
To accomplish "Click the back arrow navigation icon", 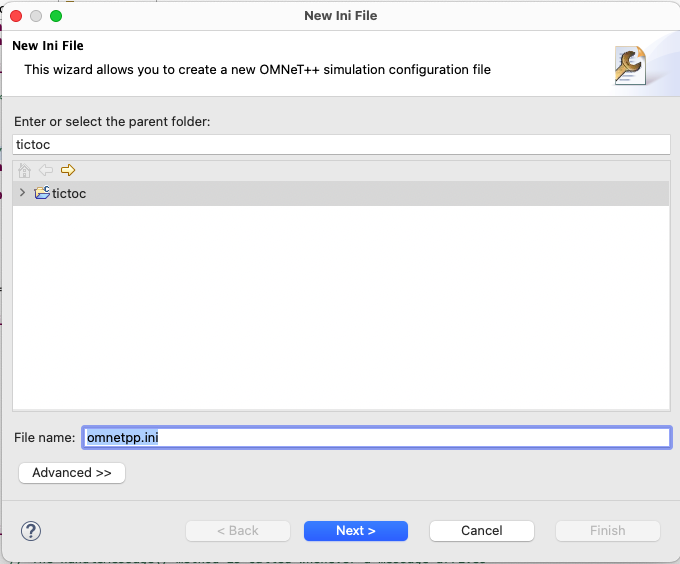I will coord(46,170).
